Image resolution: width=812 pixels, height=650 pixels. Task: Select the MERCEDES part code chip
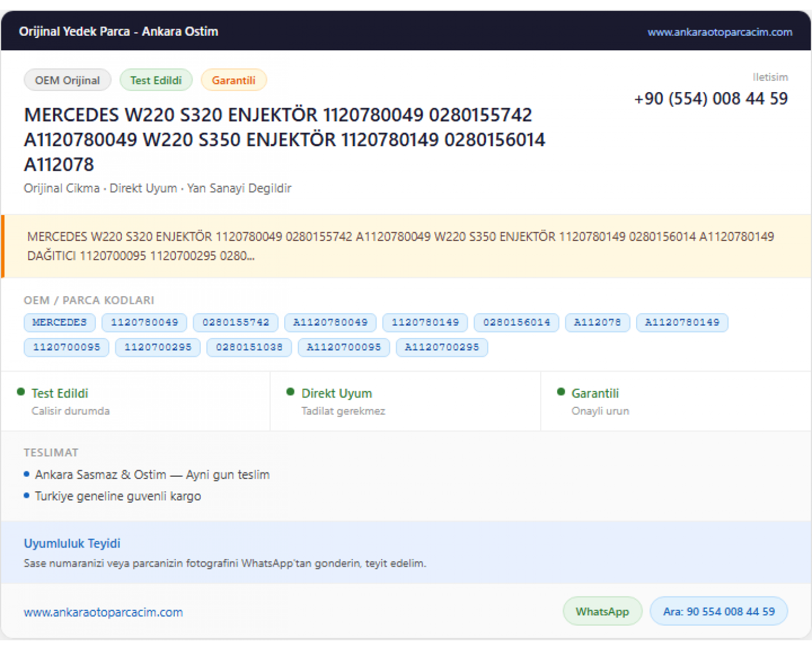click(60, 322)
